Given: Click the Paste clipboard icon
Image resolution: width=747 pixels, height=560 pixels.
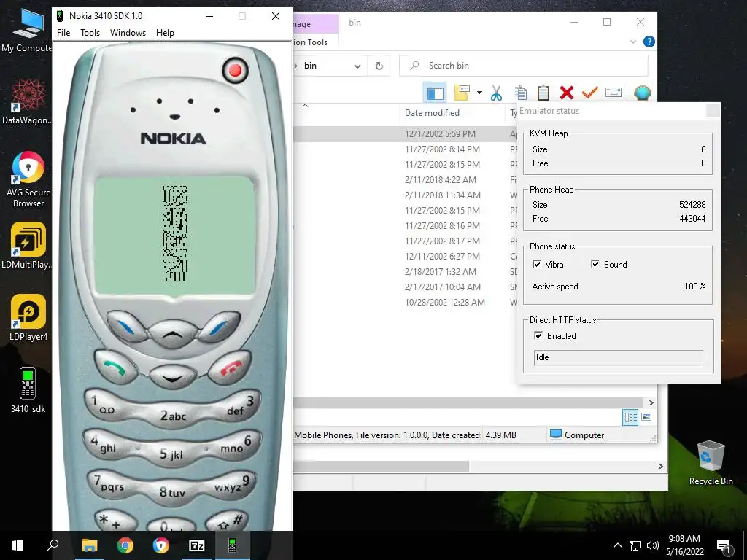Looking at the screenshot, I should 543,93.
